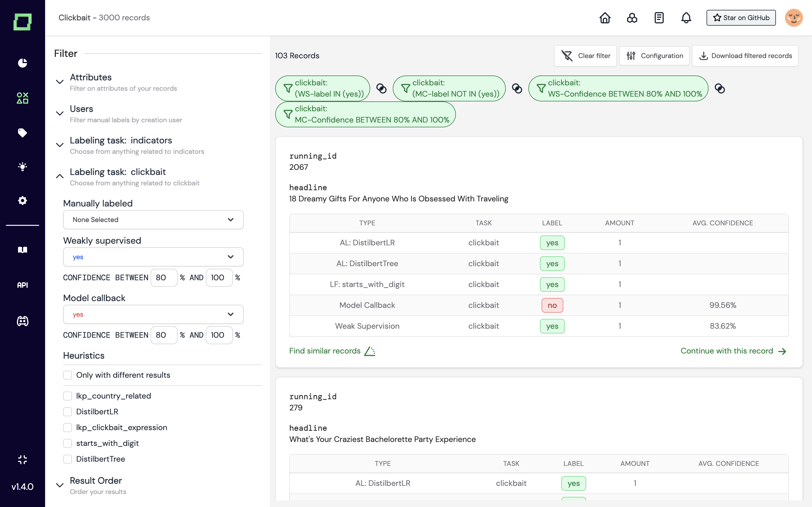This screenshot has width=812, height=507.
Task: Open the labeling tag sidebar icon
Action: point(23,132)
